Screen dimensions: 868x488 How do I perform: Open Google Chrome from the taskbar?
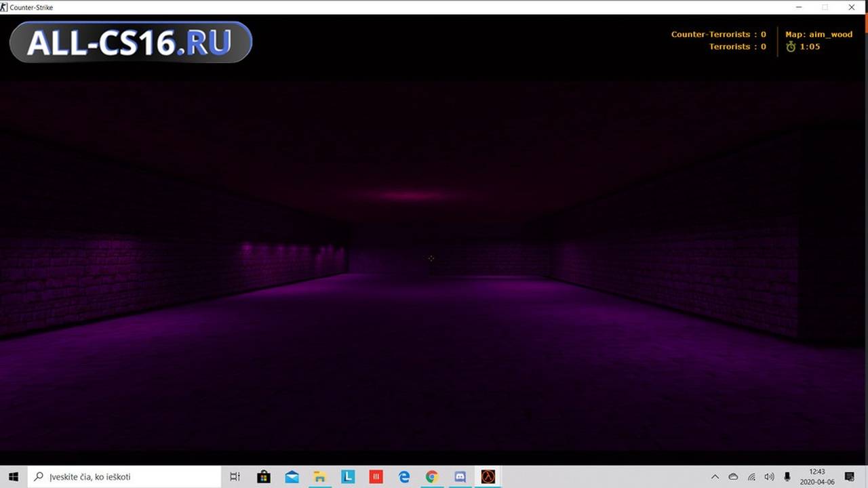[x=432, y=476]
